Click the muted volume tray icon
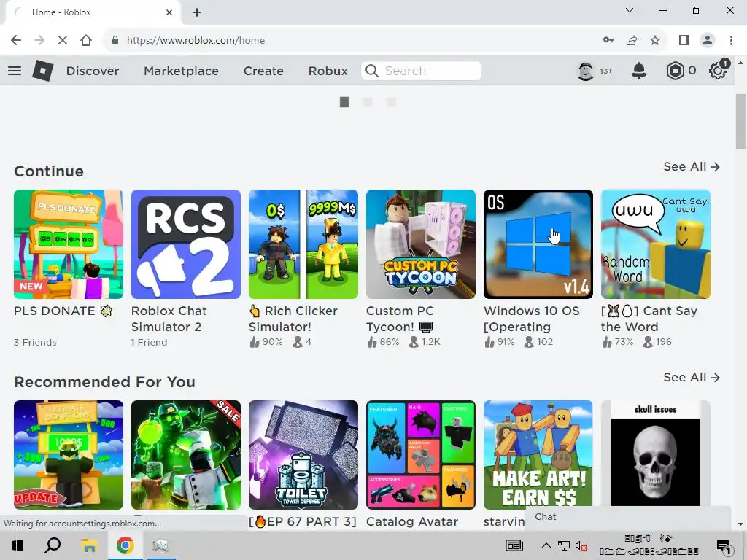Viewport: 747px width, 560px height. pos(581,545)
